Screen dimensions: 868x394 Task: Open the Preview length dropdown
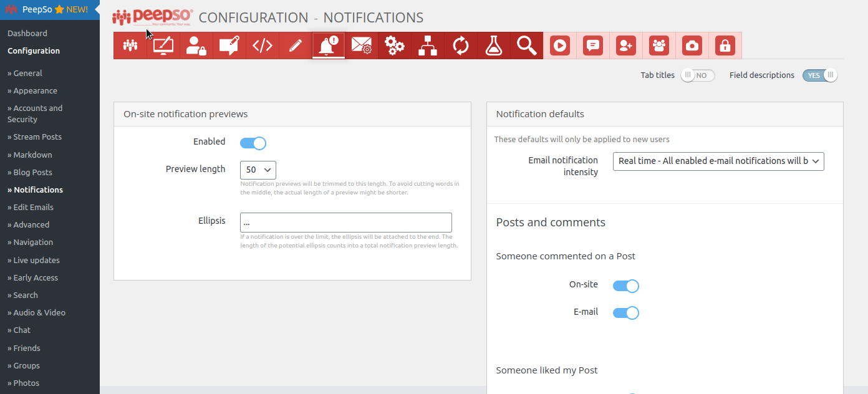point(258,170)
